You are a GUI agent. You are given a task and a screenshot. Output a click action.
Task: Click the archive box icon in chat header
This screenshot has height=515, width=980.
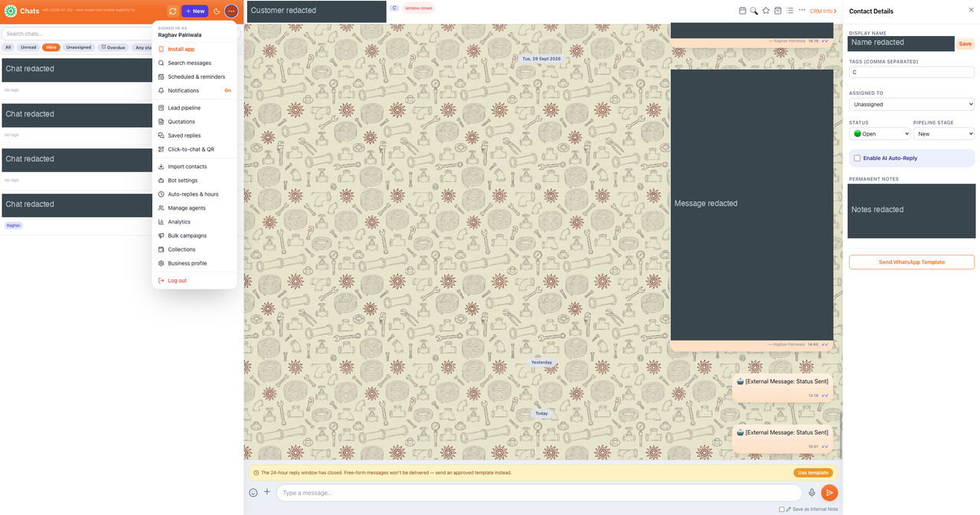tap(778, 11)
